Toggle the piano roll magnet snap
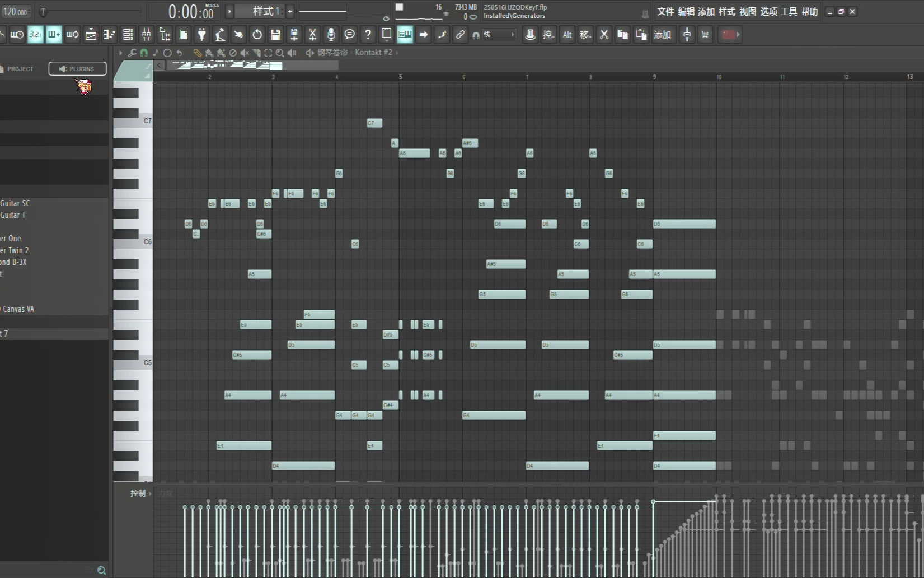Viewport: 924px width, 578px height. 144,53
